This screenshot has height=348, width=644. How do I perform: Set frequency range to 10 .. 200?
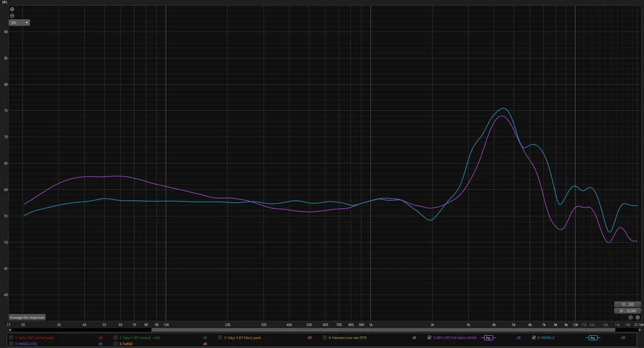click(627, 305)
